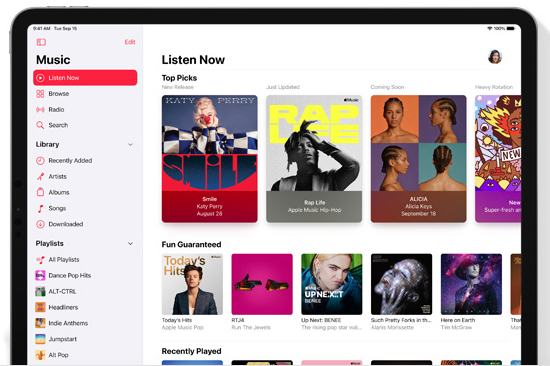Viewport: 550px width, 366px height.
Task: Open Today's Hits cover art
Action: click(192, 284)
